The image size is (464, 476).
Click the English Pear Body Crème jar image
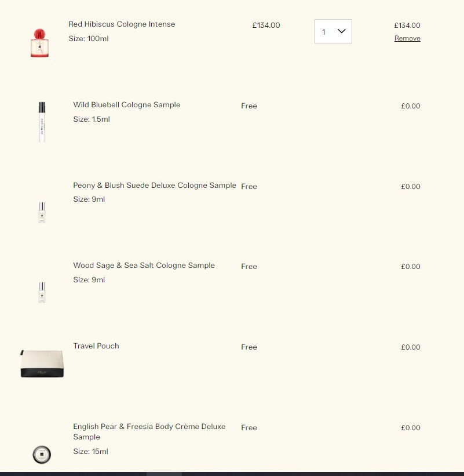coord(42,455)
